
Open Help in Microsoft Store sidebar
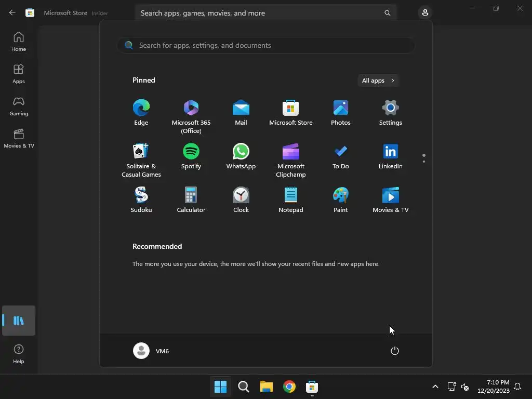(19, 354)
